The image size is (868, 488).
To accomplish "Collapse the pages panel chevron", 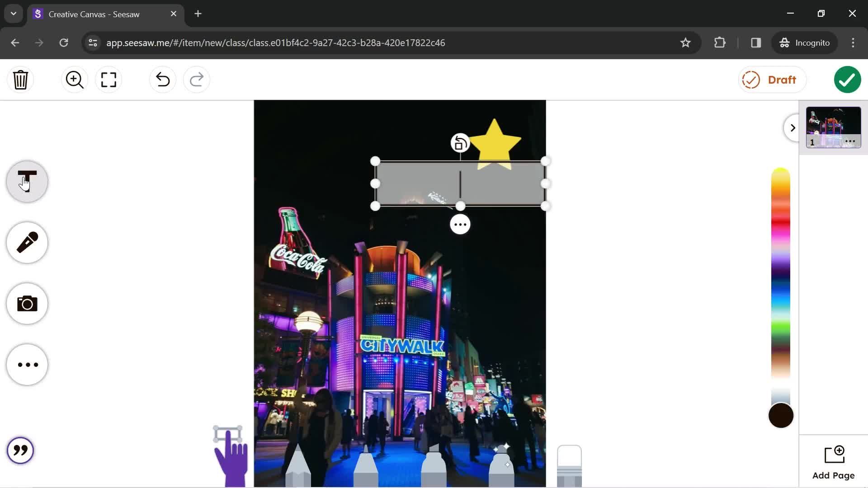I will [792, 128].
